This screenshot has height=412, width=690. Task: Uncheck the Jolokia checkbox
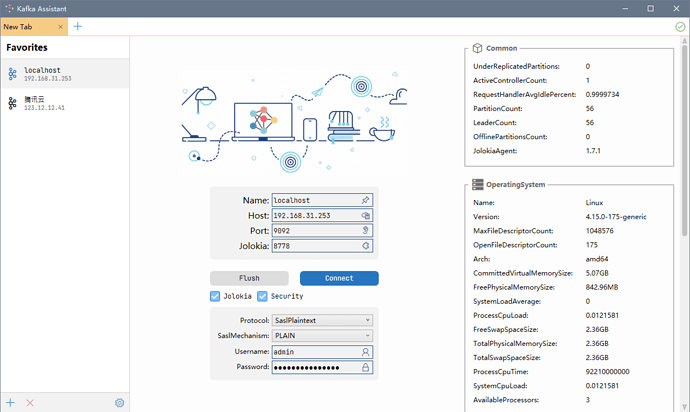pos(215,296)
